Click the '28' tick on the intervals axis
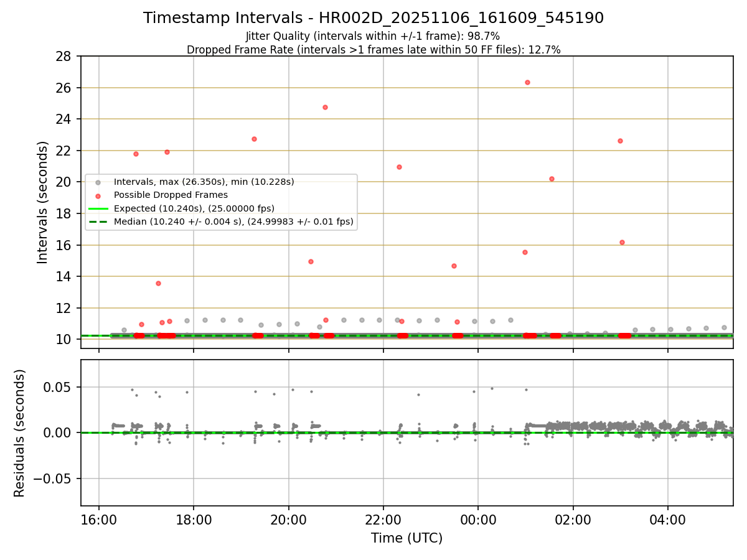 [63, 56]
